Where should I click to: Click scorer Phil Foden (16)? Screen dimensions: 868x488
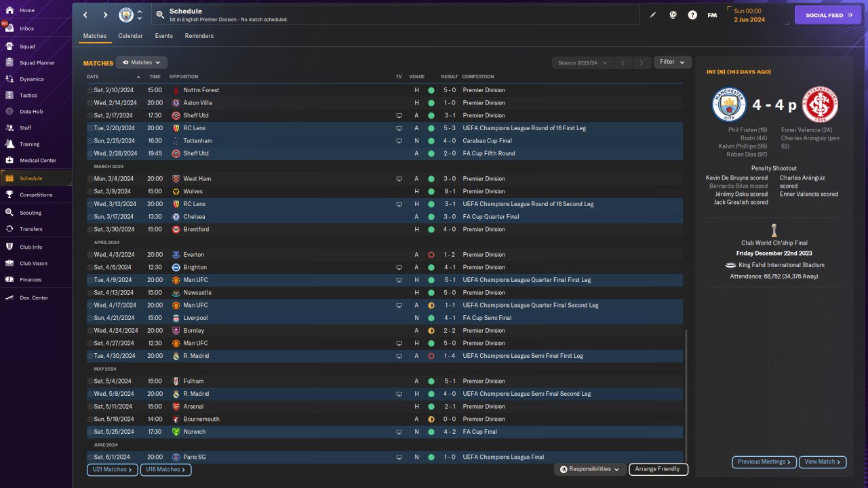coord(748,129)
